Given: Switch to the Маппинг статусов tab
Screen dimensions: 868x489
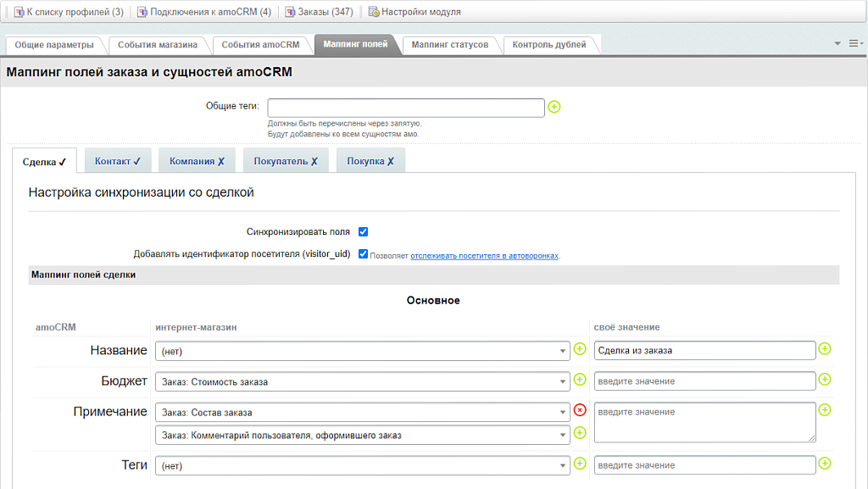Looking at the screenshot, I should point(449,45).
